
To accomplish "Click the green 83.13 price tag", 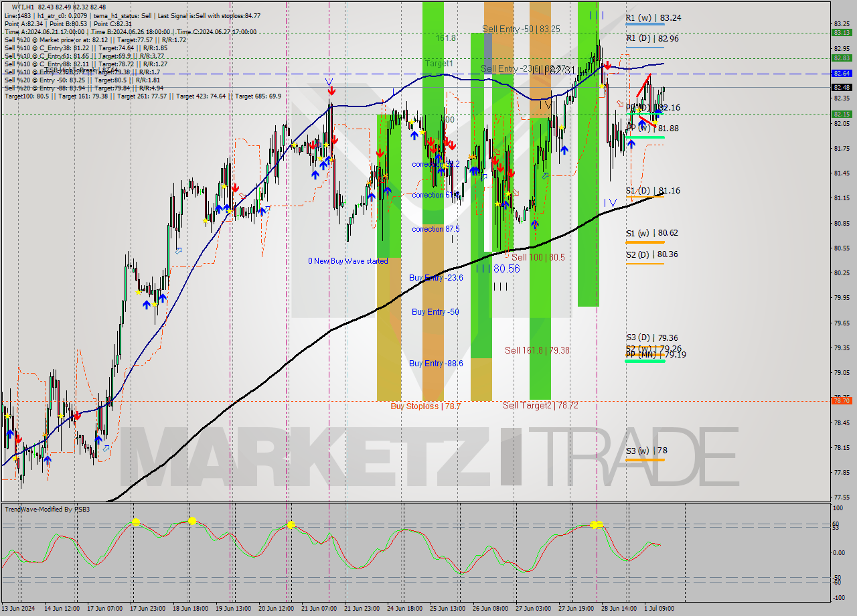I will click(842, 32).
